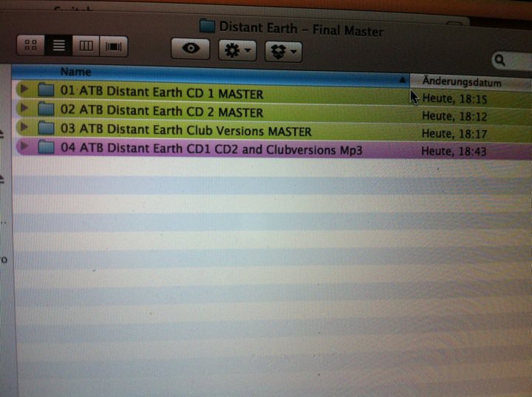532x397 pixels.
Task: Click the folder icon of 01 CD 1 MASTER
Action: click(x=47, y=90)
